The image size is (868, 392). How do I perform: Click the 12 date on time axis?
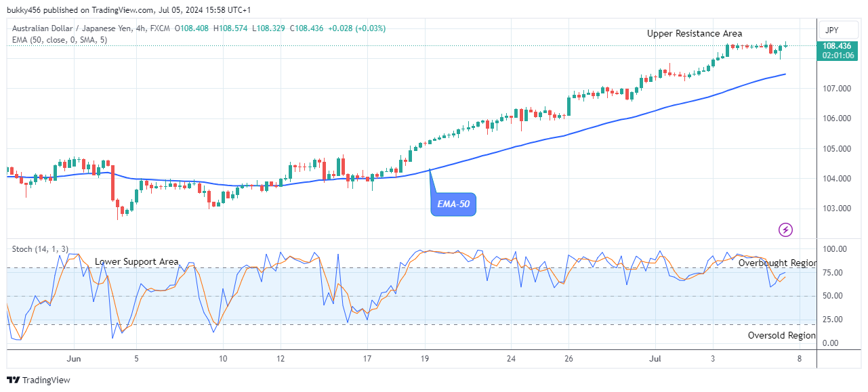[x=280, y=359]
